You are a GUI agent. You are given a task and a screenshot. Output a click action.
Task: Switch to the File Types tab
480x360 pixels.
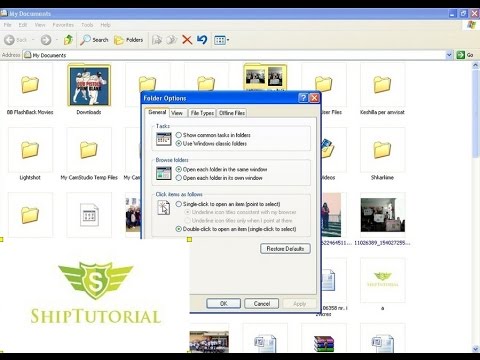pos(202,113)
